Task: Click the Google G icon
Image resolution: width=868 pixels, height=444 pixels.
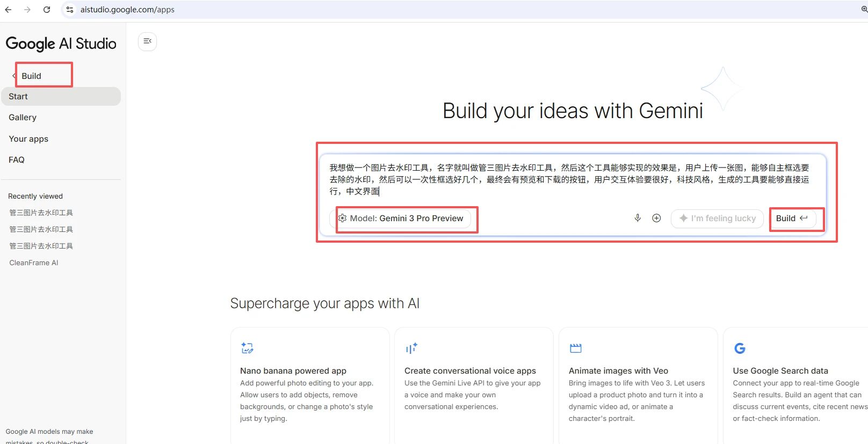Action: [740, 348]
